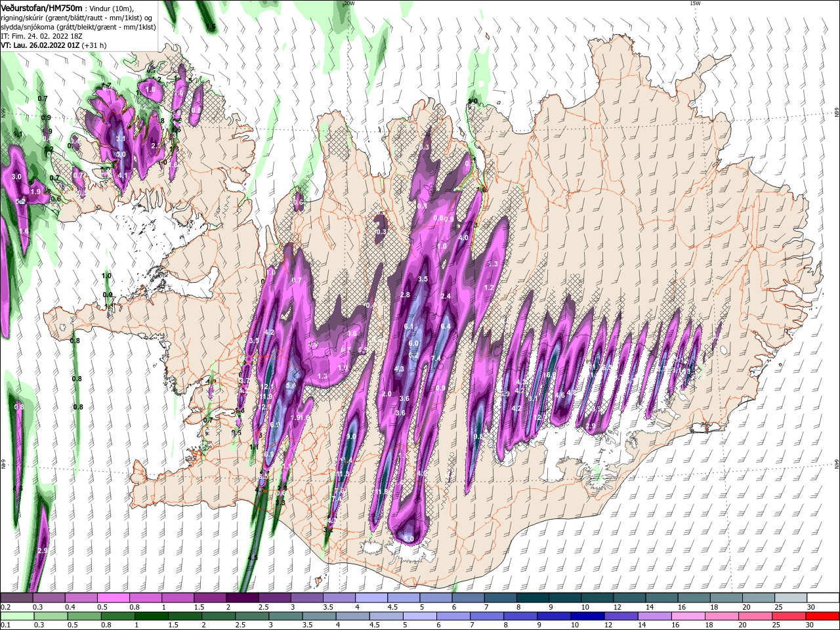Click the 15W longitude label at top
The image size is (840, 630).
(x=695, y=3)
